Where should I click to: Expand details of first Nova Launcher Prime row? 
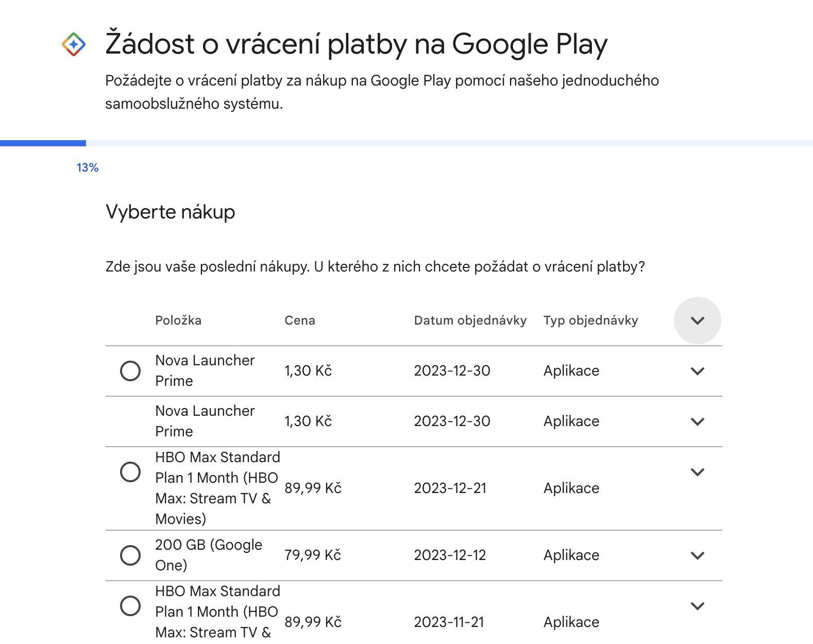point(698,370)
